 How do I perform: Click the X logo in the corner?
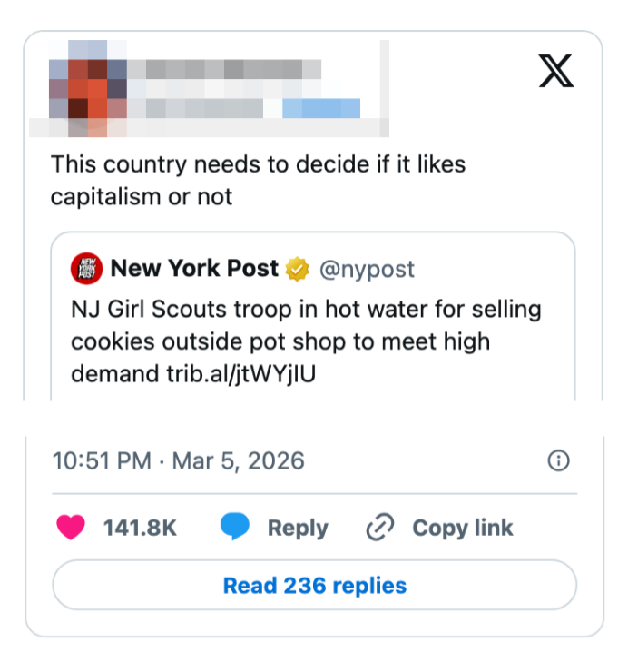tap(556, 70)
